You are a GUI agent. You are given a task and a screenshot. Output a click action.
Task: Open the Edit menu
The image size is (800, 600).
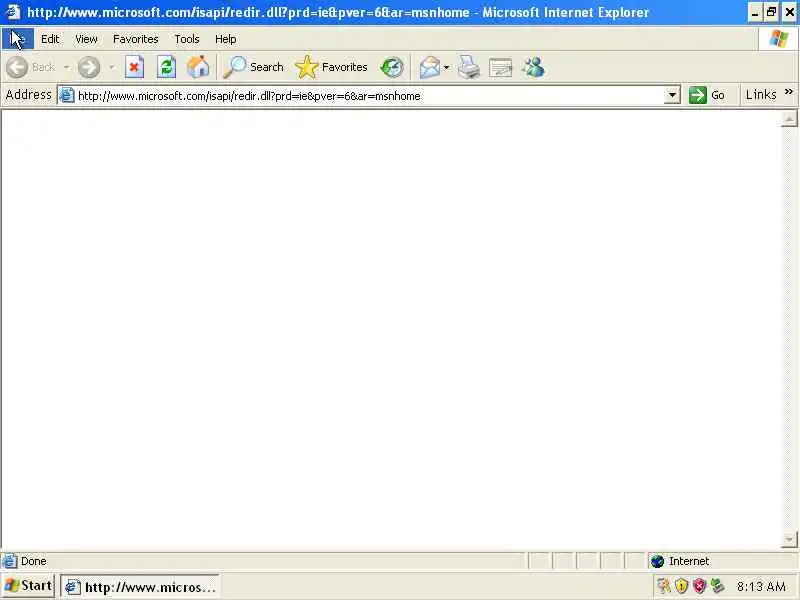click(x=50, y=39)
